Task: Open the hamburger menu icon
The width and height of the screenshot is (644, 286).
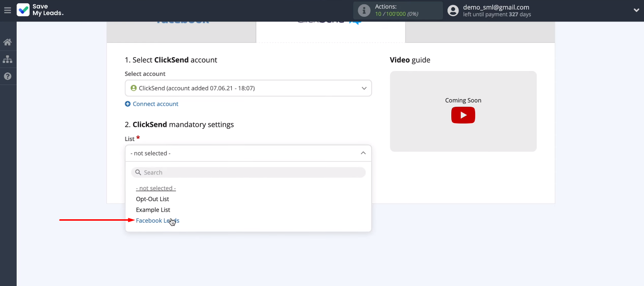Action: pyautogui.click(x=7, y=10)
